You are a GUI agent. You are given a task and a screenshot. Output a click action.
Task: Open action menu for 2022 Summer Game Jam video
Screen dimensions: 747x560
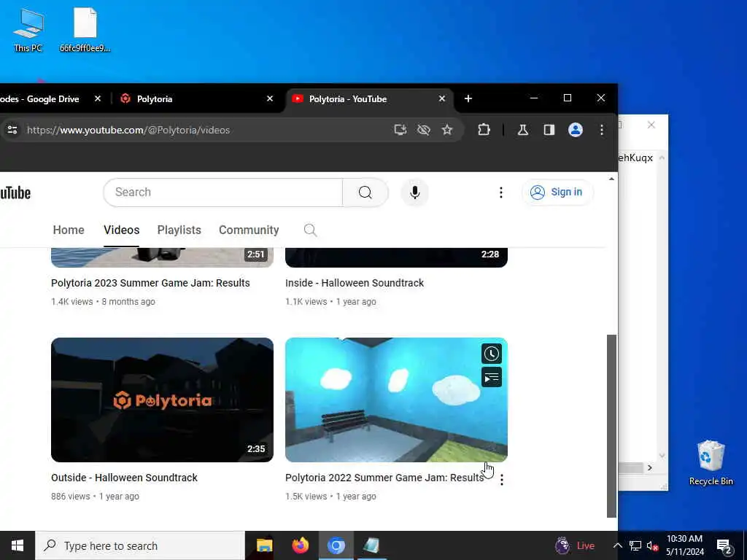[x=502, y=480]
